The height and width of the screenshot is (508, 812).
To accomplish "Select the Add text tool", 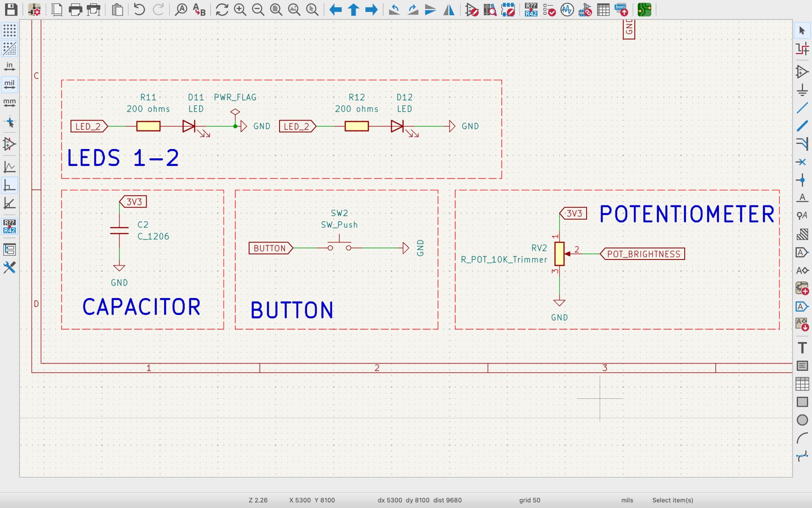I will 802,348.
